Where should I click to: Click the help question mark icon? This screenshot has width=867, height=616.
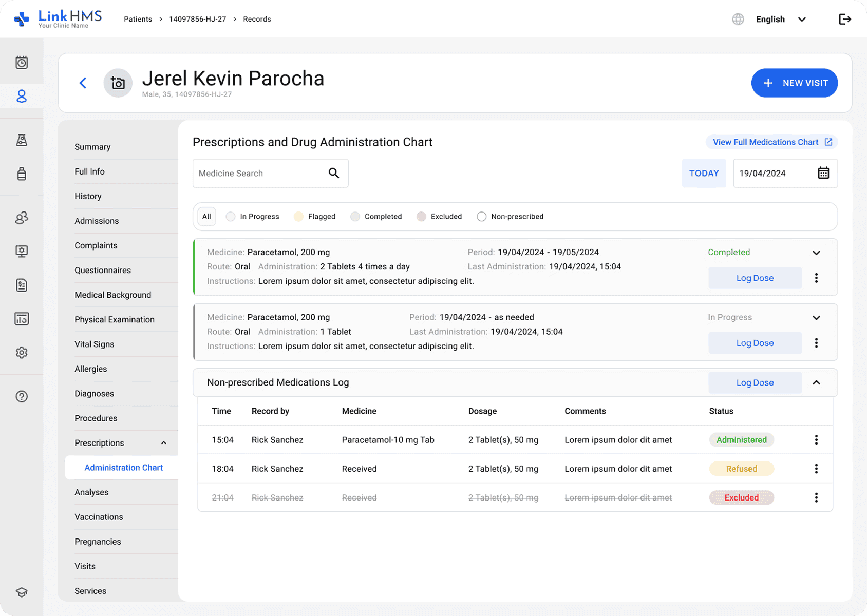pyautogui.click(x=22, y=396)
